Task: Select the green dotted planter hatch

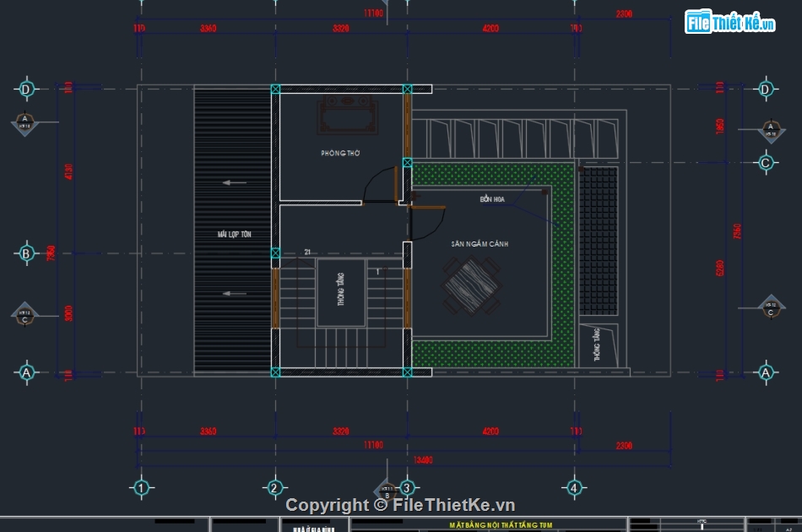Action: pyautogui.click(x=562, y=264)
